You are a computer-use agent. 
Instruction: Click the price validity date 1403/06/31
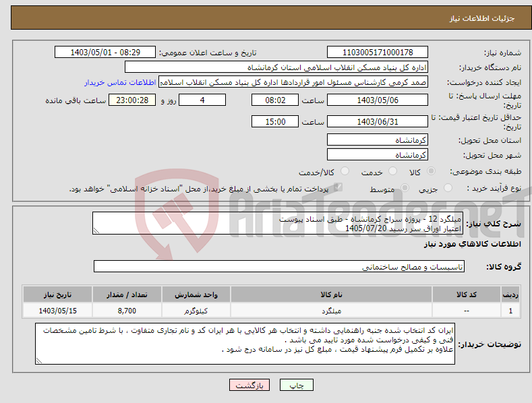click(x=378, y=121)
